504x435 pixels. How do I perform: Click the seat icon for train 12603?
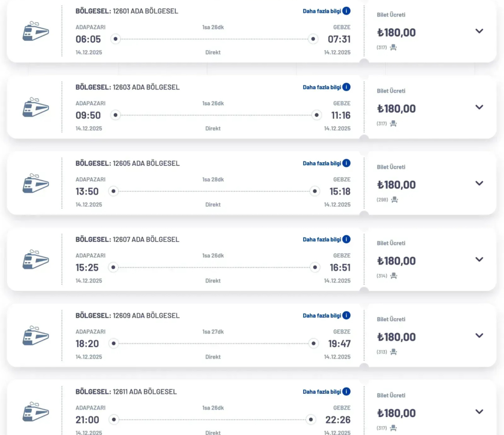coord(393,124)
